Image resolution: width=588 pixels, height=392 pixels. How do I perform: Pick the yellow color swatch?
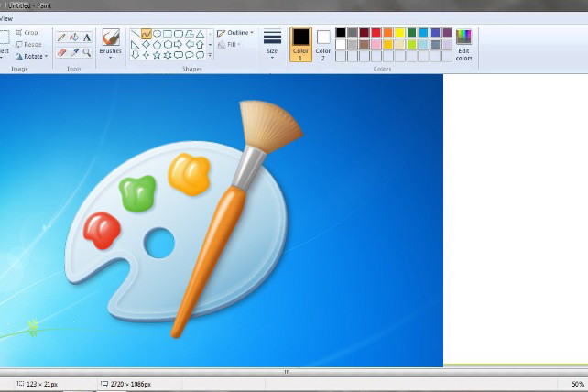(x=399, y=33)
